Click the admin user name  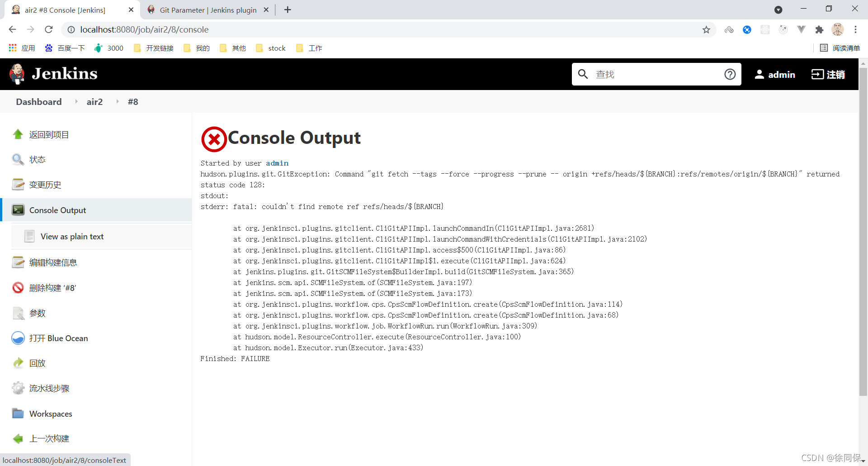[782, 74]
